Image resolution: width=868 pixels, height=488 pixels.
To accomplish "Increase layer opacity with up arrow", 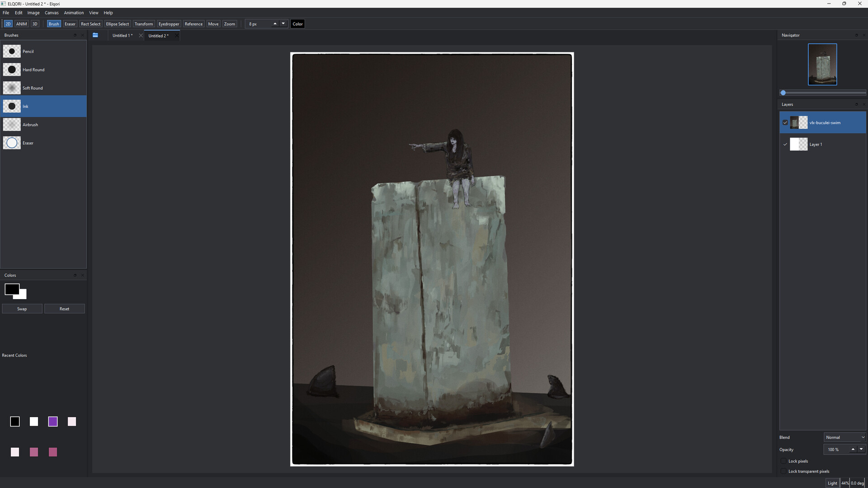I will (853, 449).
